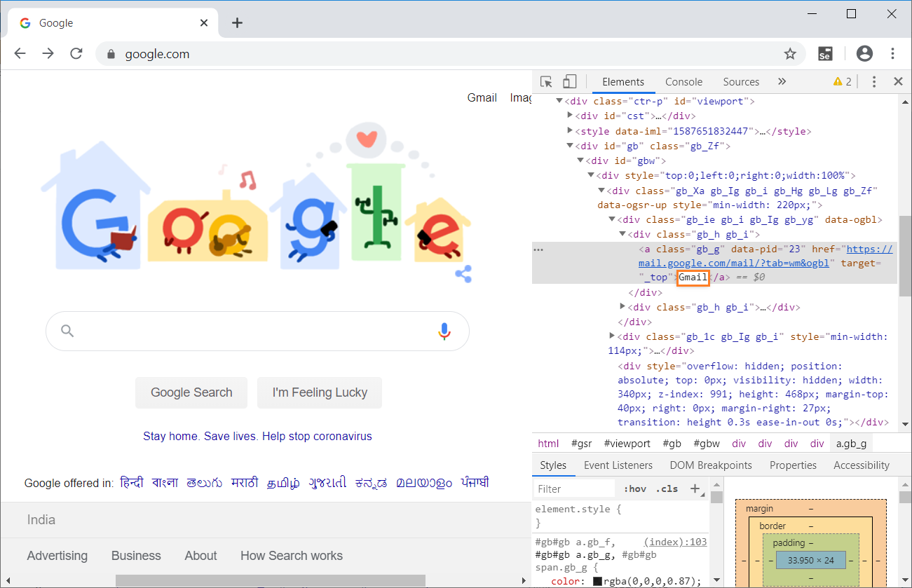Image resolution: width=912 pixels, height=588 pixels.
Task: Collapse the div id="gbw" node
Action: click(x=580, y=160)
